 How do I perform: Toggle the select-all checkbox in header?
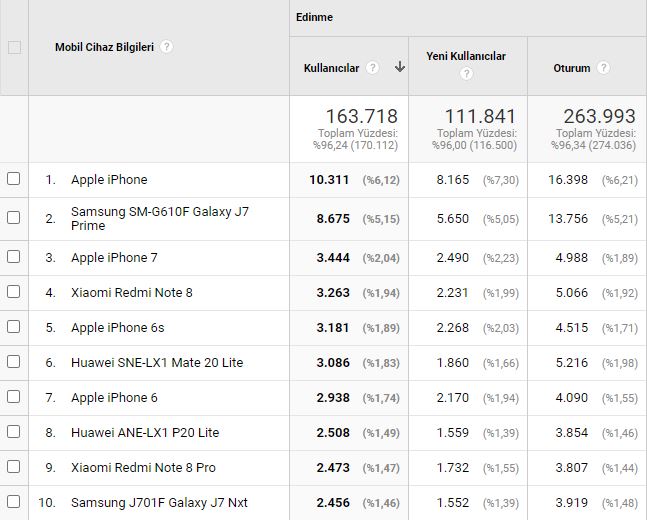click(14, 47)
